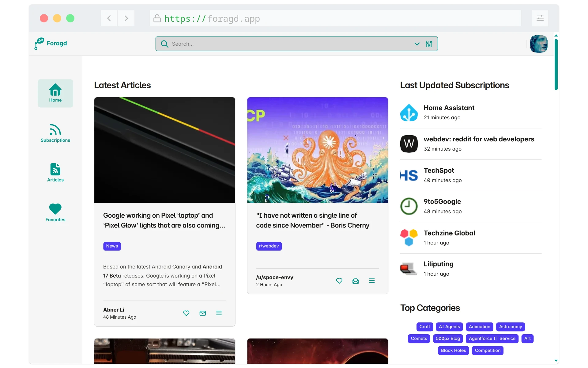Click the Foragd brand name
Image resolution: width=588 pixels, height=368 pixels.
(57, 43)
